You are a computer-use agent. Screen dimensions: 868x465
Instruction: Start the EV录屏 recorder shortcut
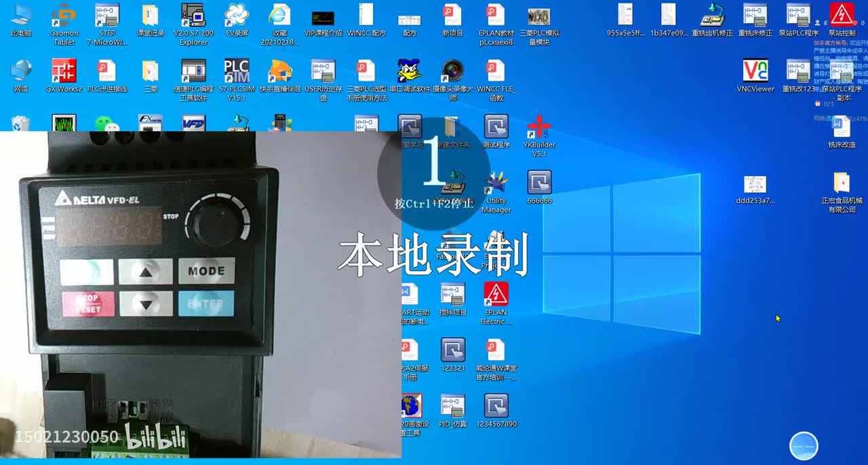(237, 20)
